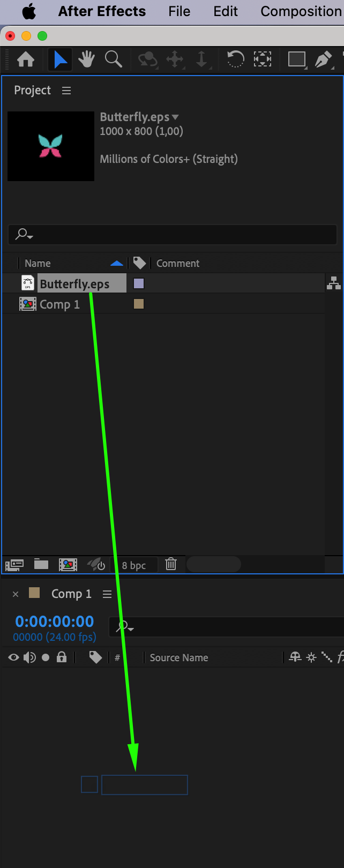Select the Hand tool
Image resolution: width=344 pixels, height=868 pixels.
point(86,59)
